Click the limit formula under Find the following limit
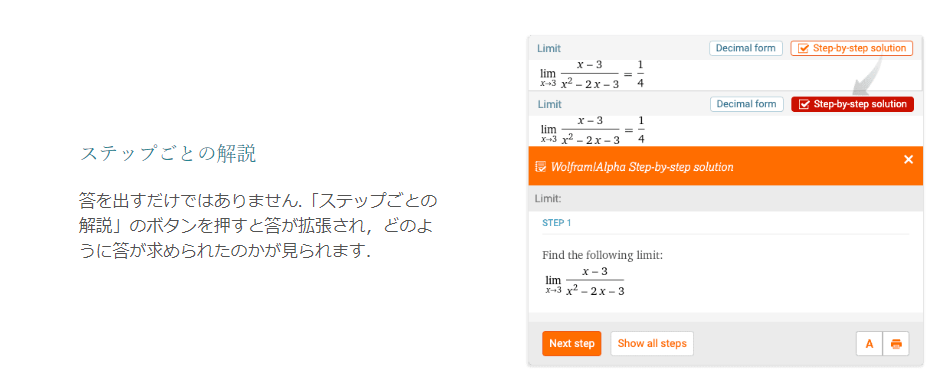Viewport: 942px width, 385px height. pyautogui.click(x=585, y=282)
